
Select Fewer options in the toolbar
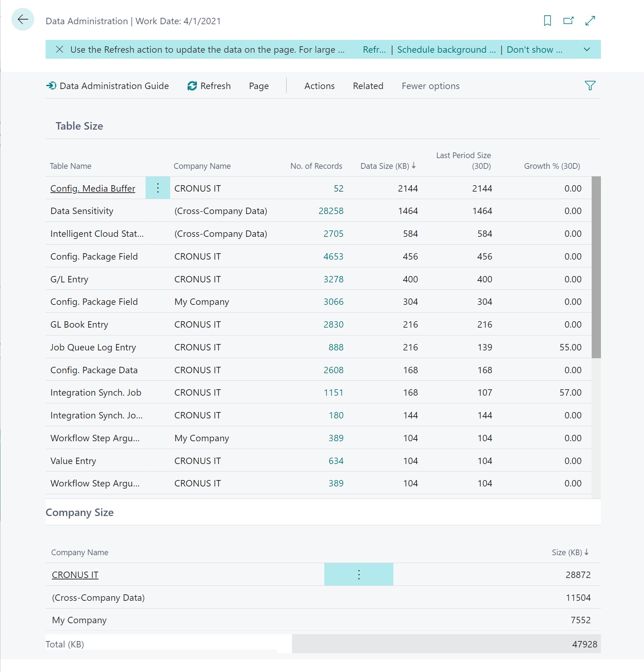point(430,86)
